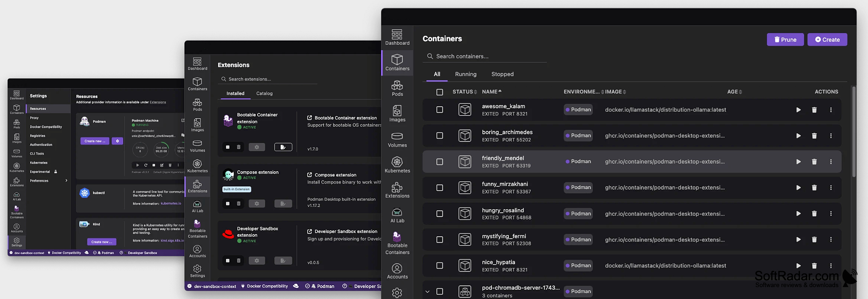Start the awesome_kalam container
This screenshot has height=299, width=868.
coord(798,110)
